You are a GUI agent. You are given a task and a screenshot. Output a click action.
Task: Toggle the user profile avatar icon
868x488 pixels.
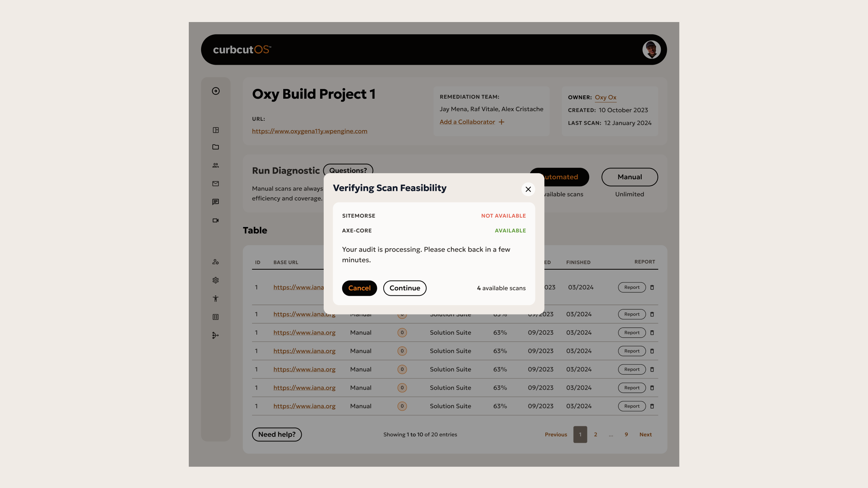pyautogui.click(x=651, y=50)
